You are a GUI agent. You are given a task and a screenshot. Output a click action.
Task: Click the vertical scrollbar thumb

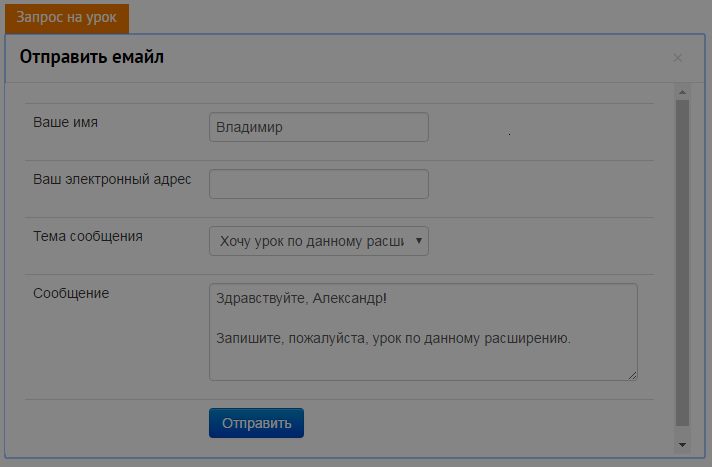[682, 263]
